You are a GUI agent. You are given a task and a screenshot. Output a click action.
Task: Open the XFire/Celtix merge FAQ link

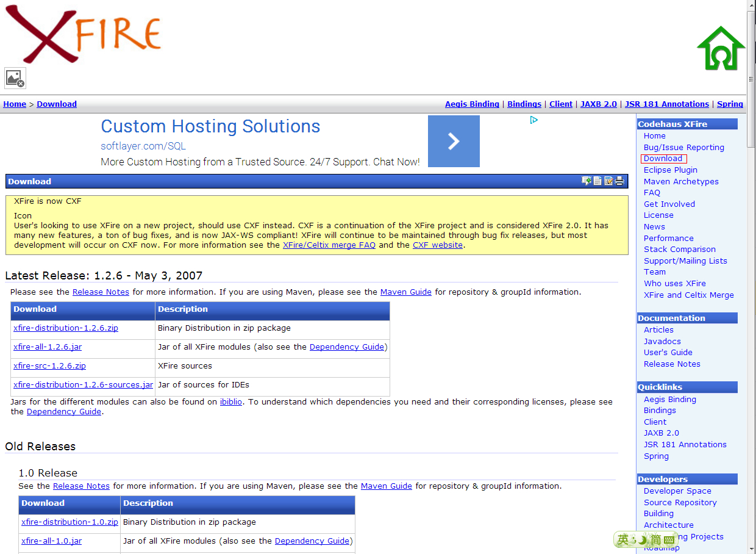click(x=329, y=245)
